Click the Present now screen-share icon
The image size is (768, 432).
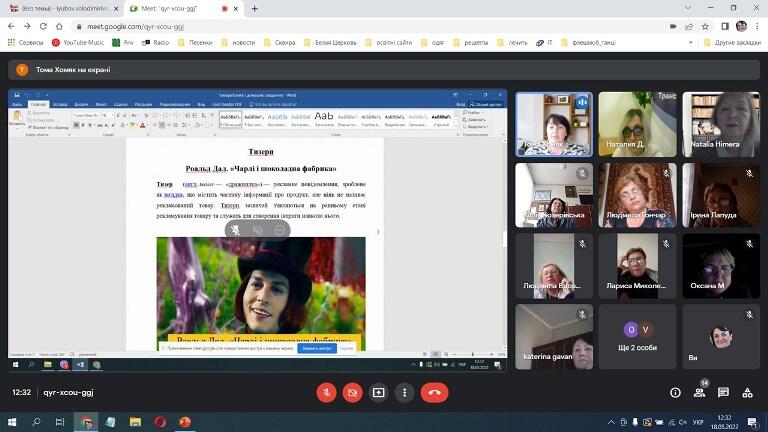coord(378,392)
